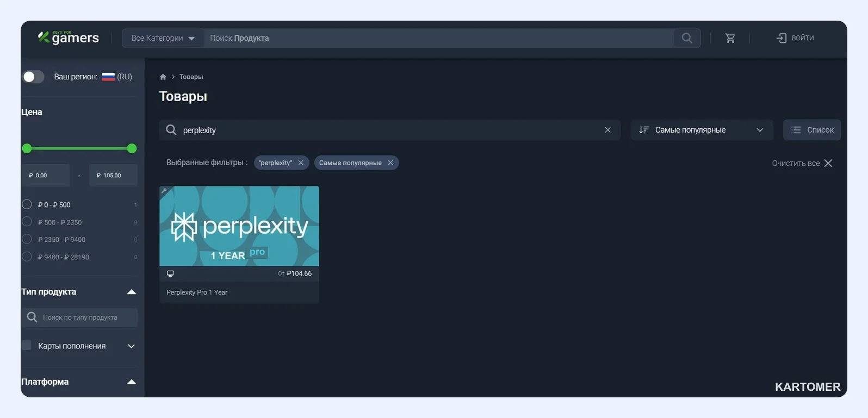
Task: Collapse the Платформа section
Action: (x=131, y=382)
